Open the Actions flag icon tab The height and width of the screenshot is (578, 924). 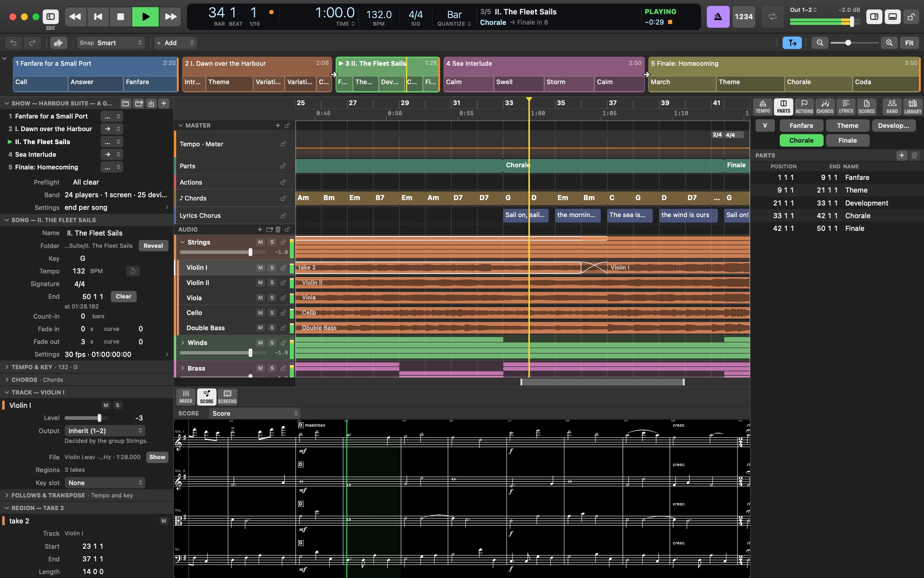[804, 107]
